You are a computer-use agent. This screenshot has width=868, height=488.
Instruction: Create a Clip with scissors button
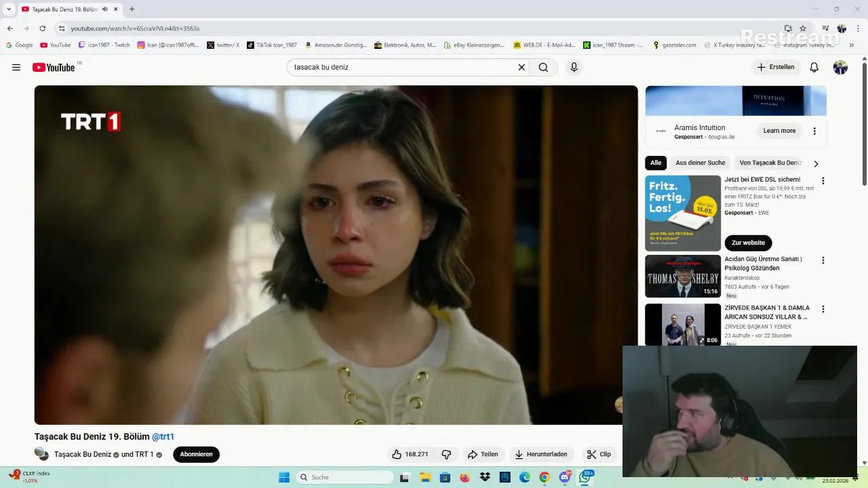[599, 454]
